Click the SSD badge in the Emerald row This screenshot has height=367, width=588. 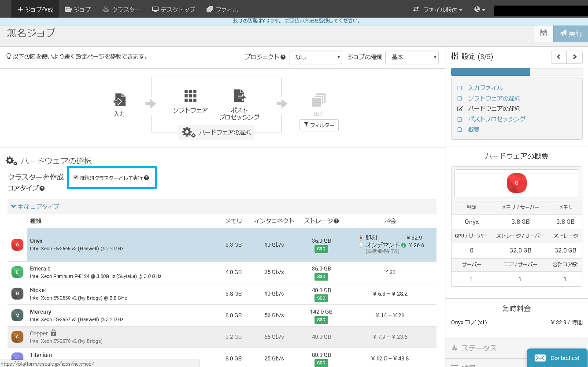coord(321,277)
